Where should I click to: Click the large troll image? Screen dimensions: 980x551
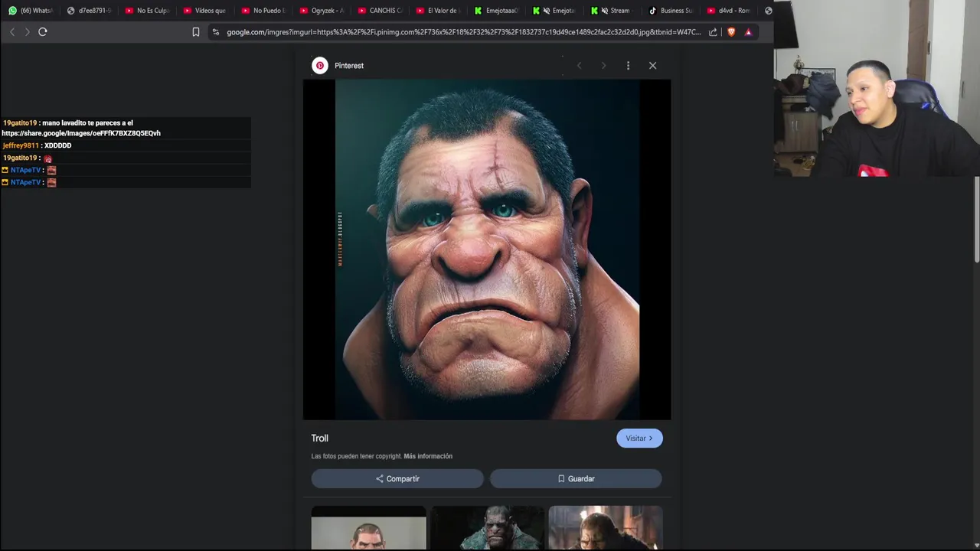487,249
